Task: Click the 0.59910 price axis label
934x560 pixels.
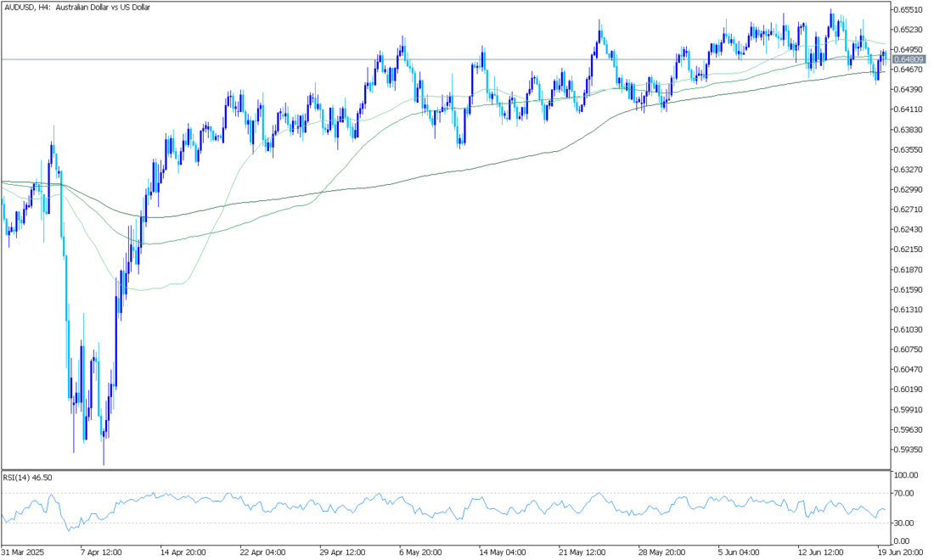Action: coord(909,410)
